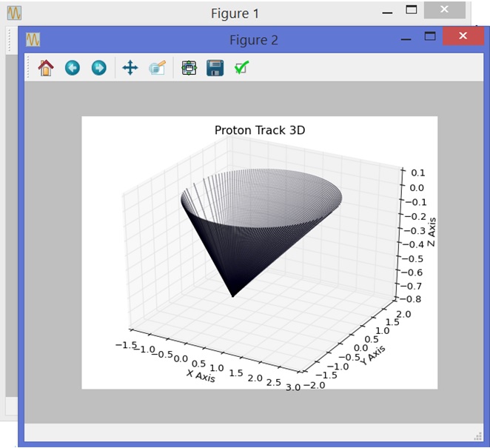
Task: Reset the plot to the original Home view
Action: click(46, 68)
